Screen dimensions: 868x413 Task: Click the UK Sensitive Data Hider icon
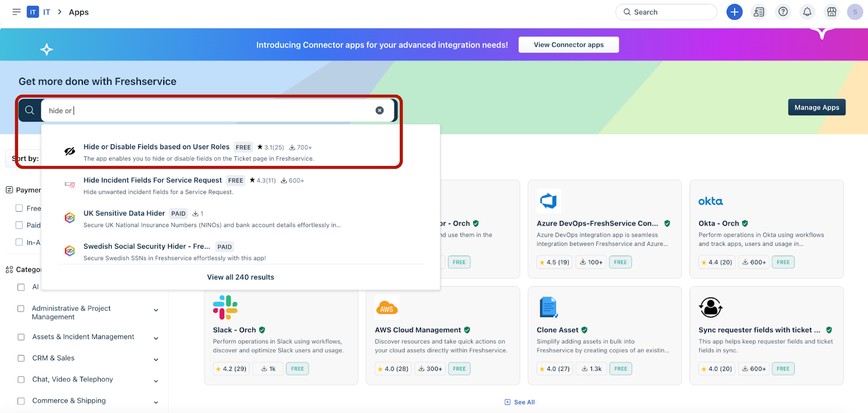point(70,218)
